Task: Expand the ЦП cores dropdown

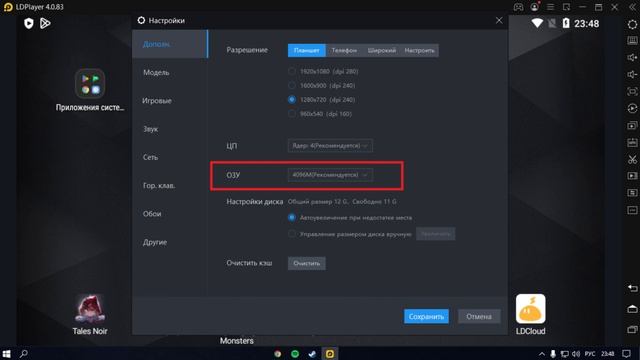Action: [x=330, y=146]
